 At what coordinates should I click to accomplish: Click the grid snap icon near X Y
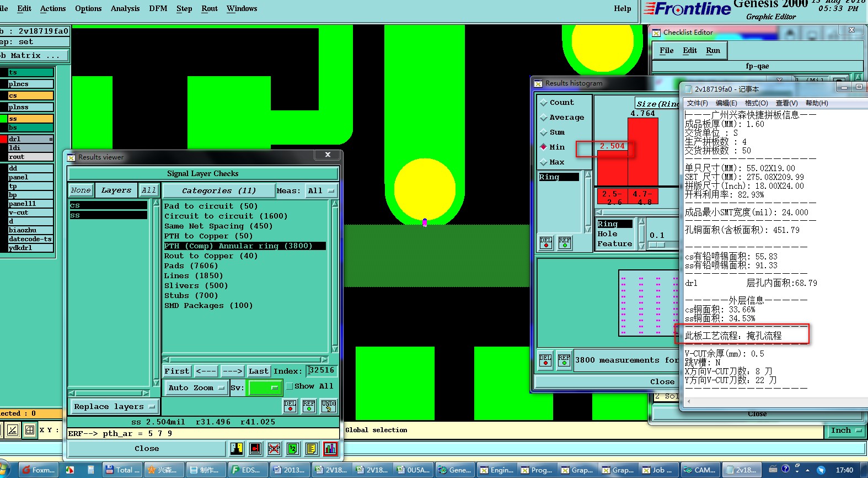(30, 430)
